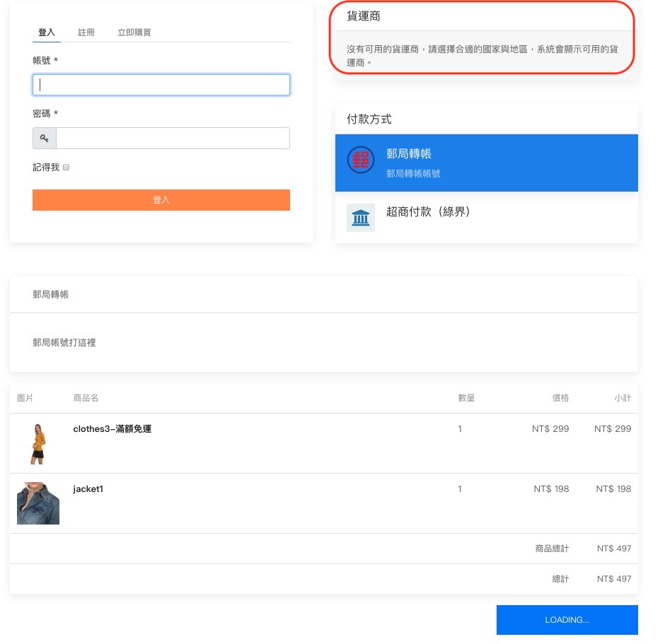Switch to the 登入 tab

click(x=47, y=33)
